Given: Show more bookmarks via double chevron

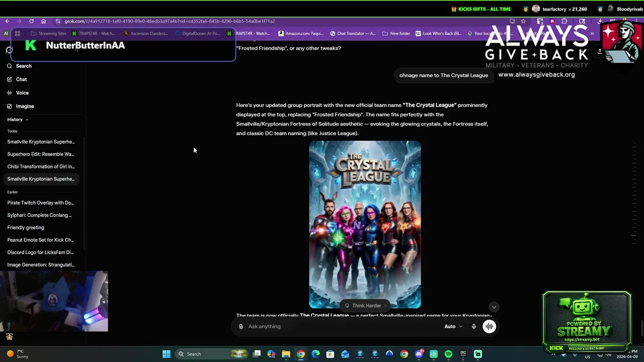Looking at the screenshot, I should point(592,34).
